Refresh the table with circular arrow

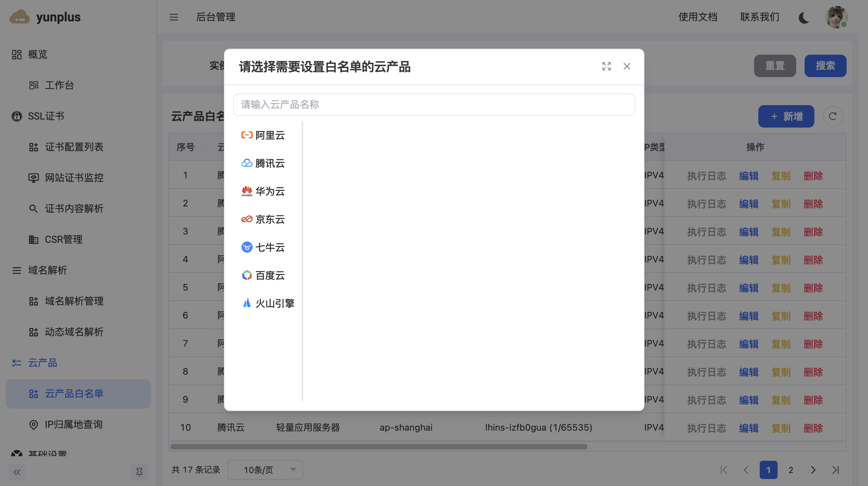coord(833,116)
